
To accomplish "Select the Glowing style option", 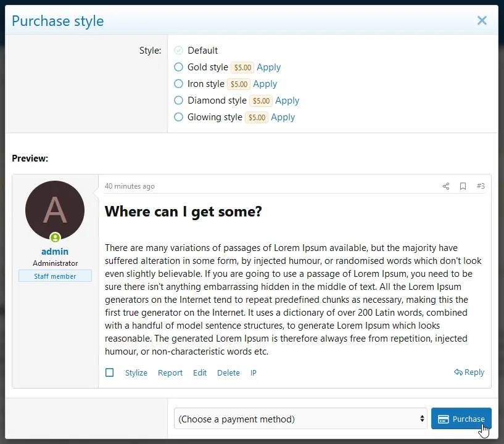I will [179, 117].
